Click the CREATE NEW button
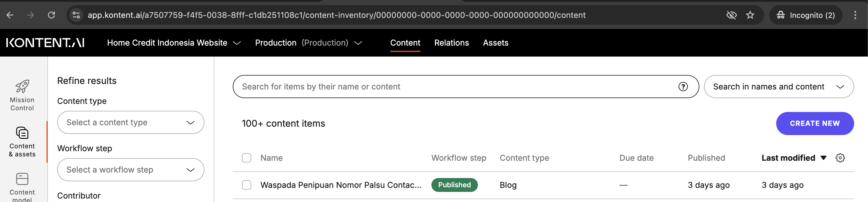Screen dimensions: 868x202 pos(814,124)
